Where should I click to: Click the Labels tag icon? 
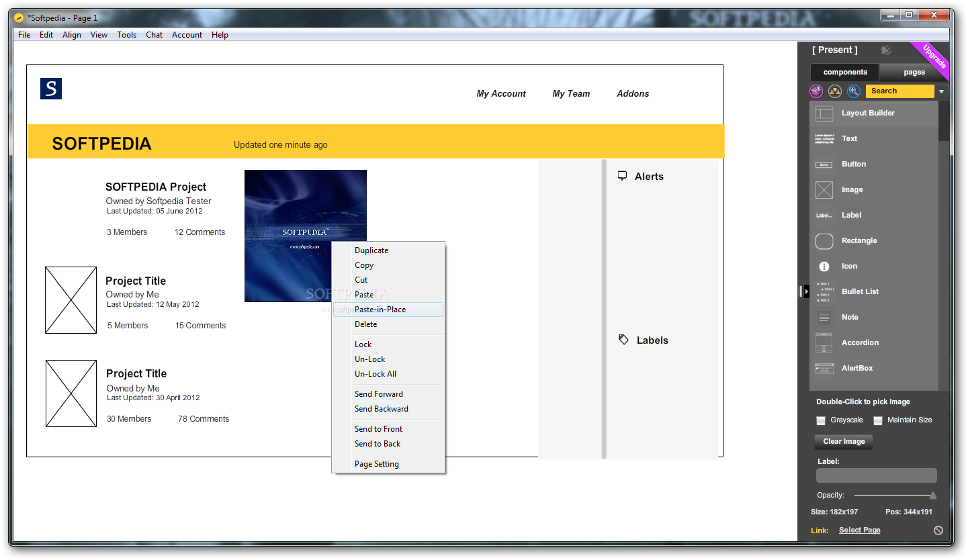[623, 340]
